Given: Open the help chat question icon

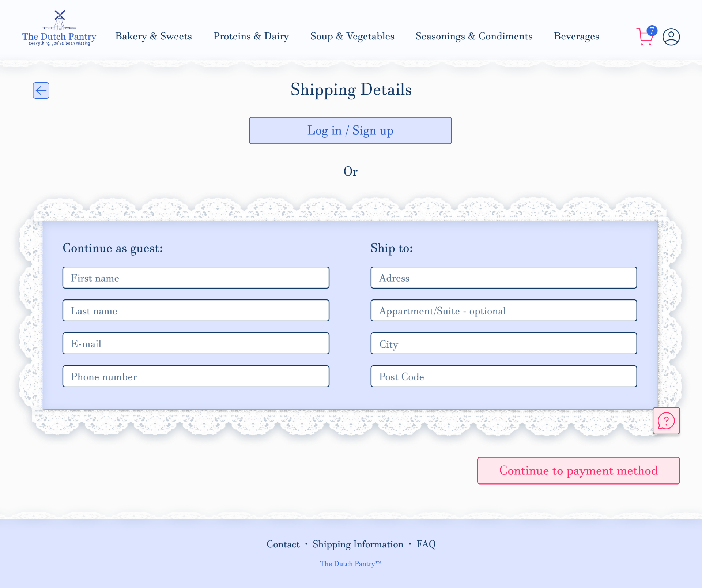Looking at the screenshot, I should (666, 421).
